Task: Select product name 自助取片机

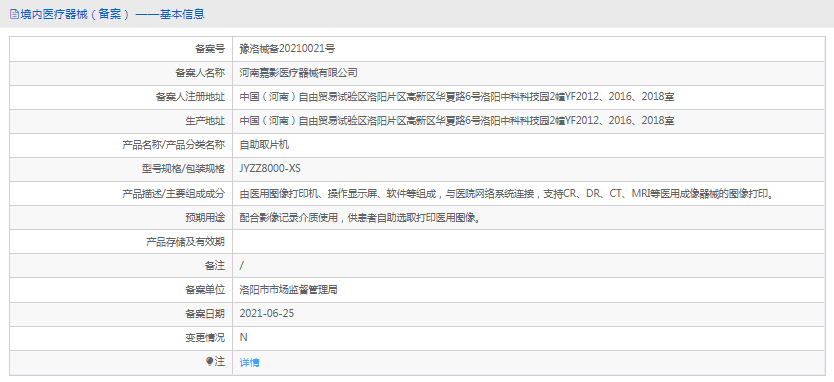Action: coord(264,145)
